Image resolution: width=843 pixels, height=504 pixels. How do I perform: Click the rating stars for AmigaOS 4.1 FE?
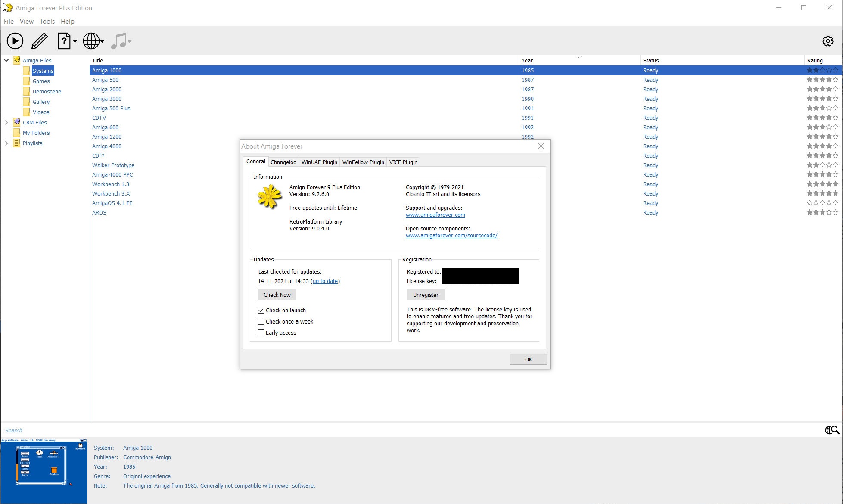coord(822,203)
